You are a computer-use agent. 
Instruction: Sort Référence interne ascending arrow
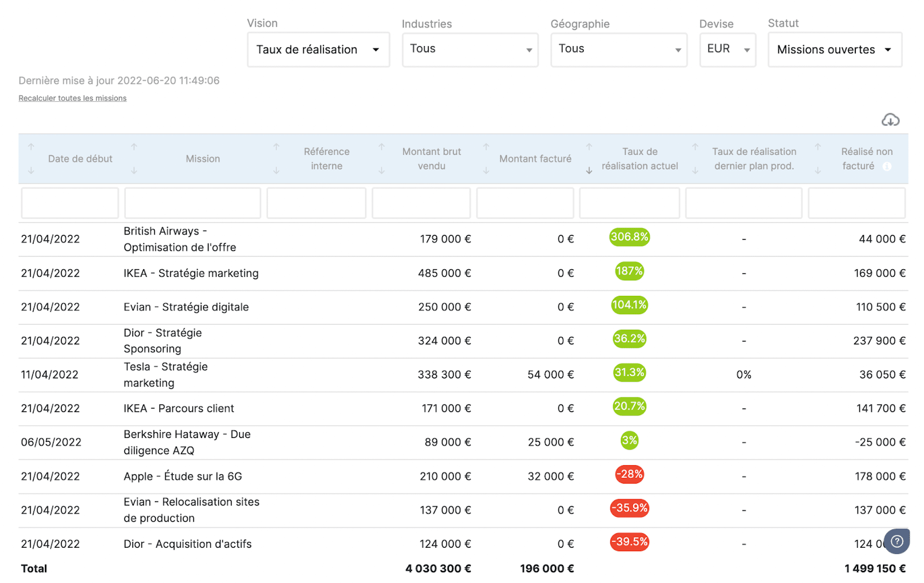pos(277,147)
